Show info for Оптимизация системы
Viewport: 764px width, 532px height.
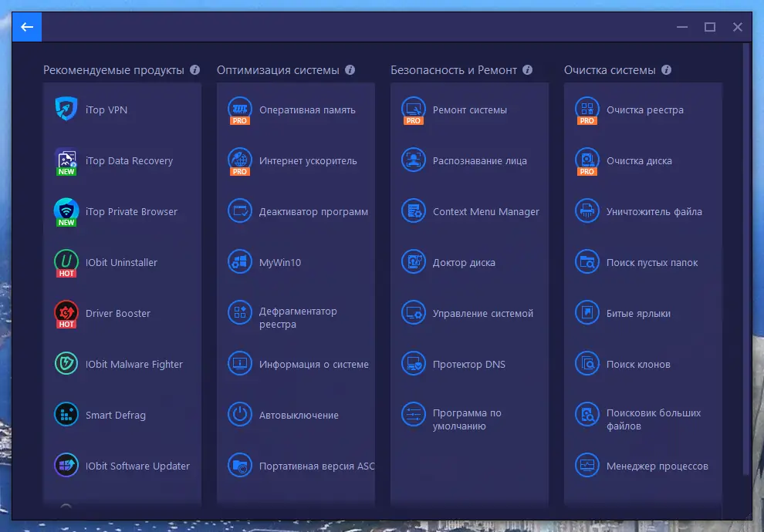[350, 70]
